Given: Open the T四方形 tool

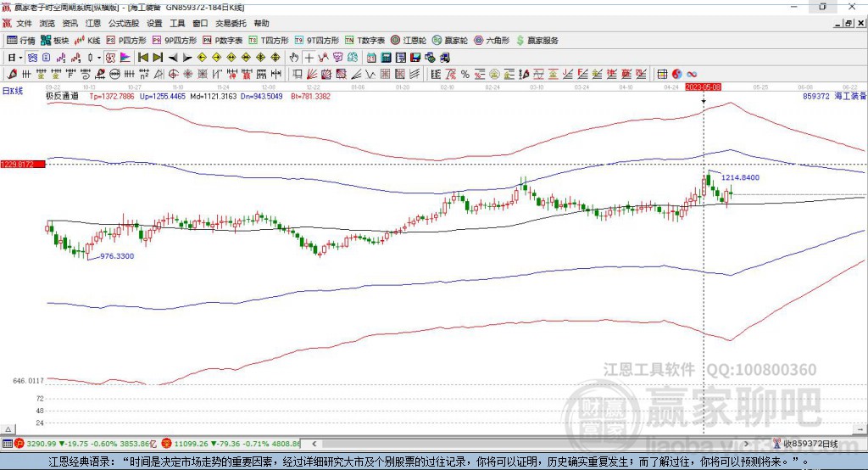Looking at the screenshot, I should (269, 41).
